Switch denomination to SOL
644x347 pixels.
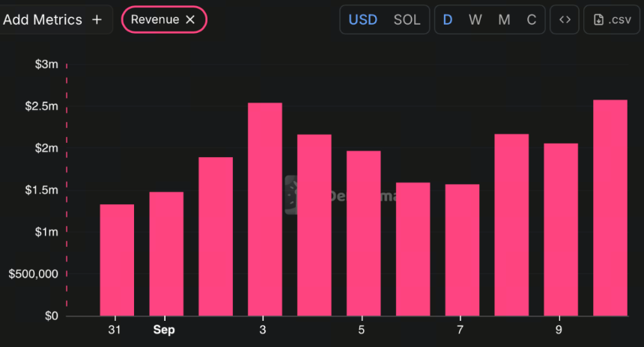click(407, 19)
